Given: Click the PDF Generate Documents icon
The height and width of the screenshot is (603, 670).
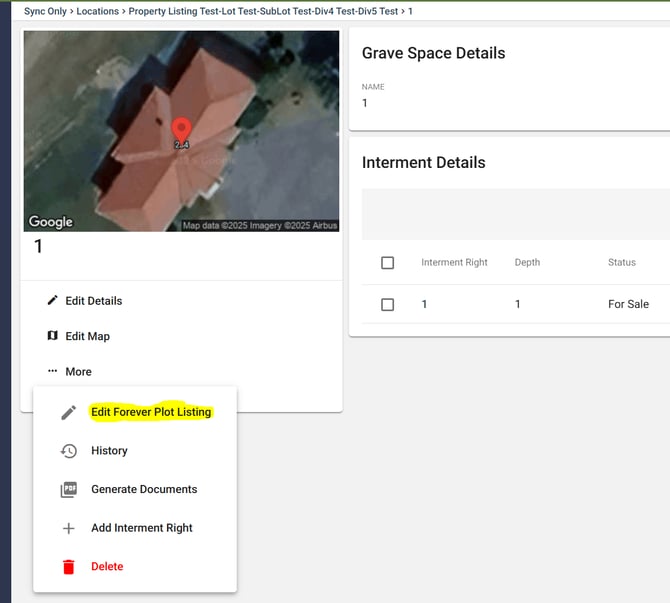Looking at the screenshot, I should pos(68,490).
